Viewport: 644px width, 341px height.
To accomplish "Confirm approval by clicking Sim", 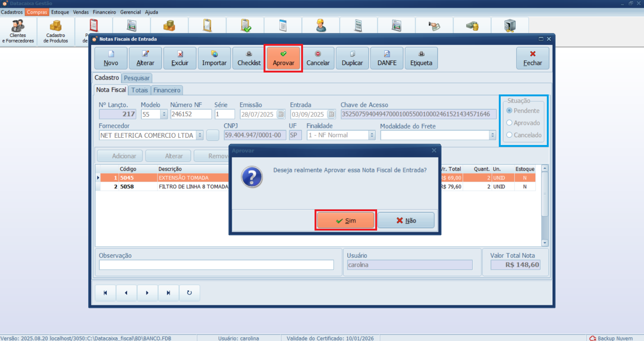I will tap(345, 220).
